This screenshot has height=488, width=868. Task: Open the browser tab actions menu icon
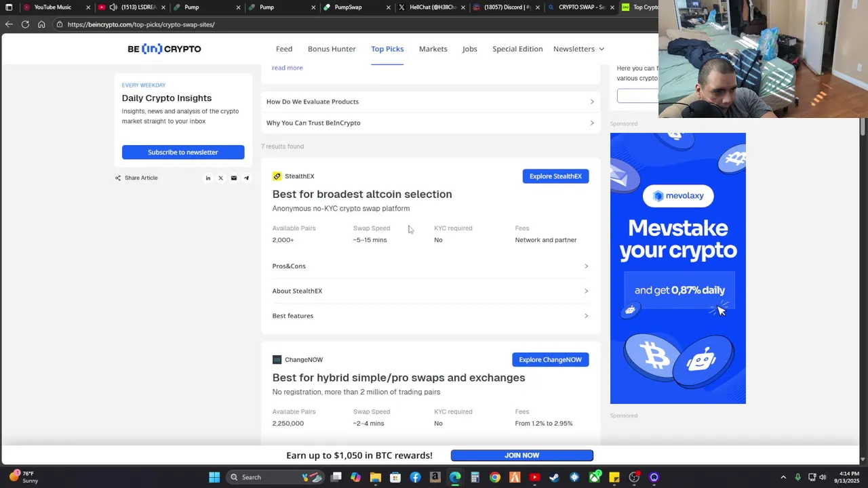point(9,7)
